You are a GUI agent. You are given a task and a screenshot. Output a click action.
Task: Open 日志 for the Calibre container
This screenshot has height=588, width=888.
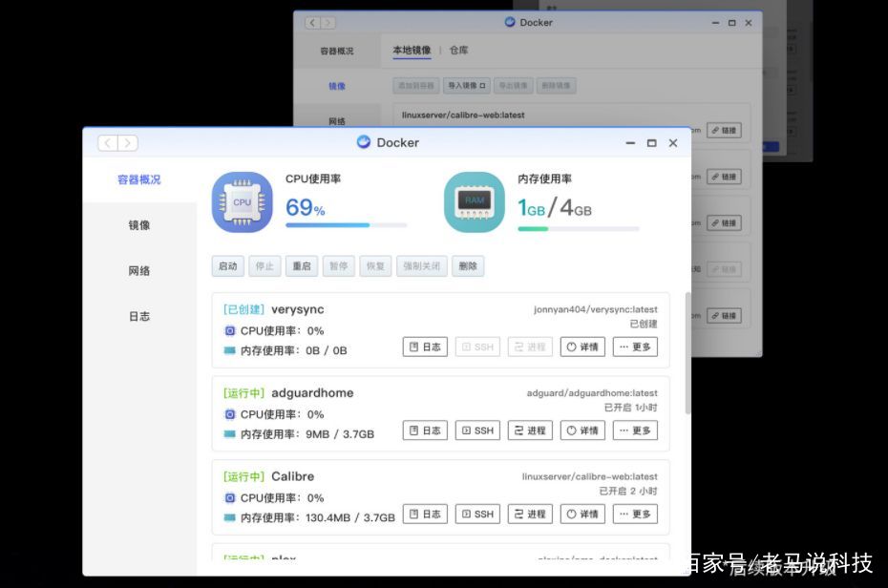[425, 514]
